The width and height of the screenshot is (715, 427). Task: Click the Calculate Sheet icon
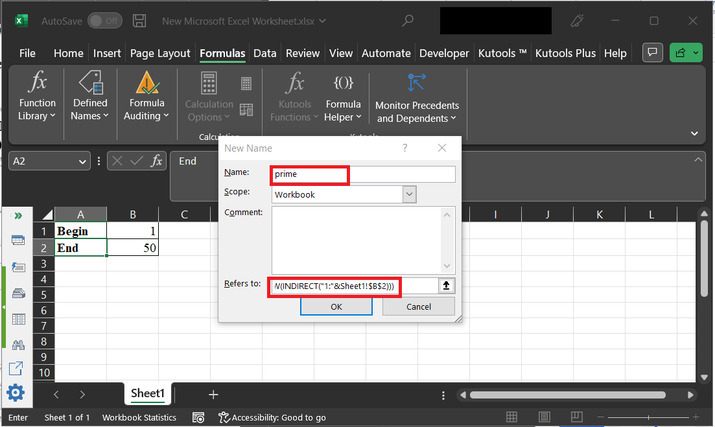tap(246, 109)
